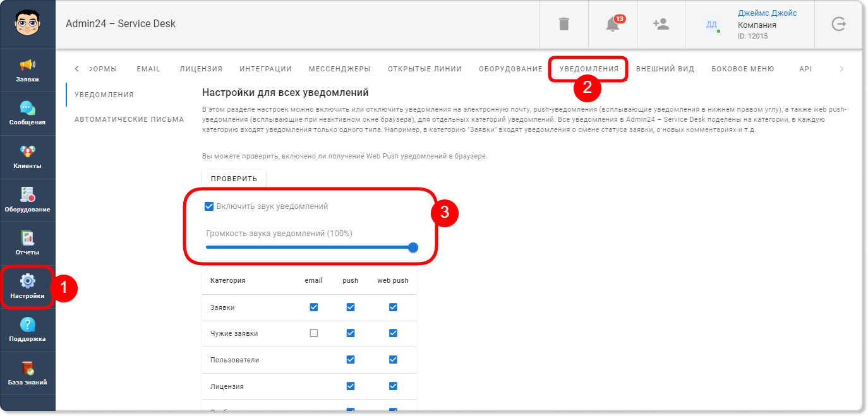Select Автоматические письма side menu item

pyautogui.click(x=129, y=119)
